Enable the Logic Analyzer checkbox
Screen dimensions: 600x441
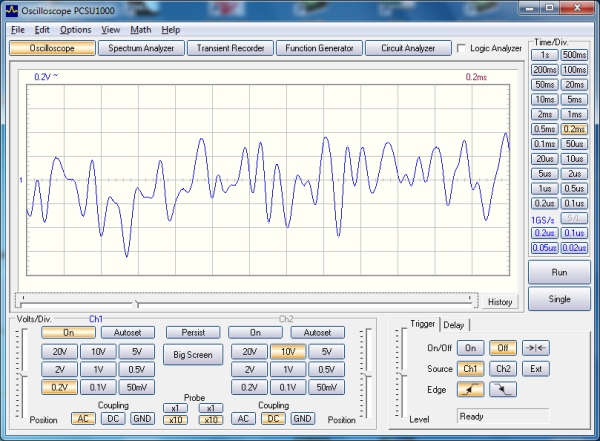[461, 48]
